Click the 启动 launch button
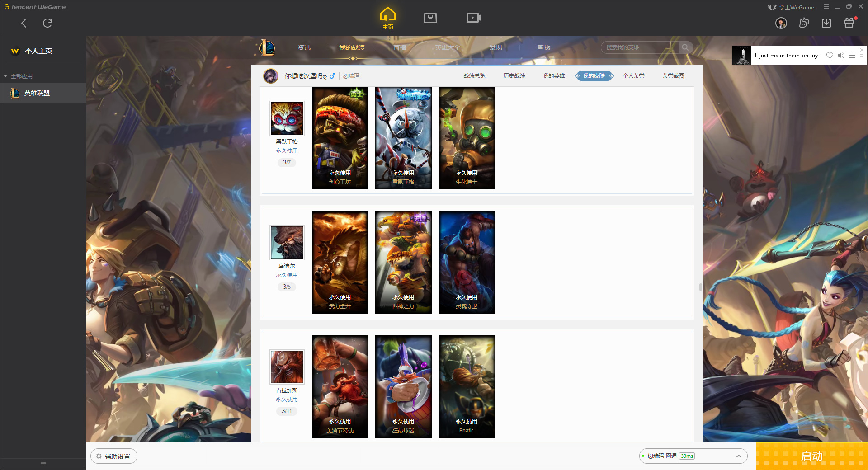The image size is (868, 470). pyautogui.click(x=811, y=456)
